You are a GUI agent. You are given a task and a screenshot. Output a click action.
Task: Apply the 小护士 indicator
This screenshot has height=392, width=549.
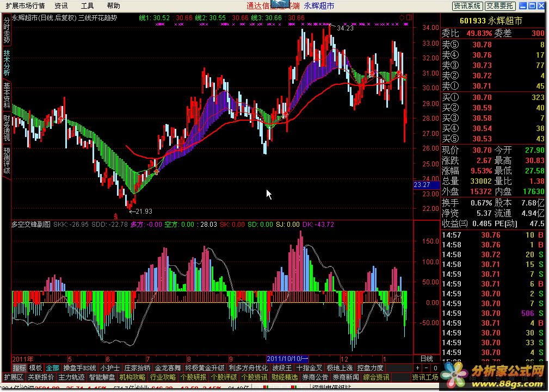pos(110,368)
